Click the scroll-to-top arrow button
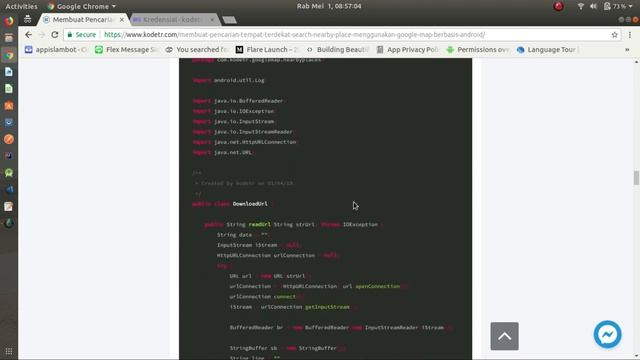Screen dimensions: 640x360 pyautogui.click(x=504, y=336)
